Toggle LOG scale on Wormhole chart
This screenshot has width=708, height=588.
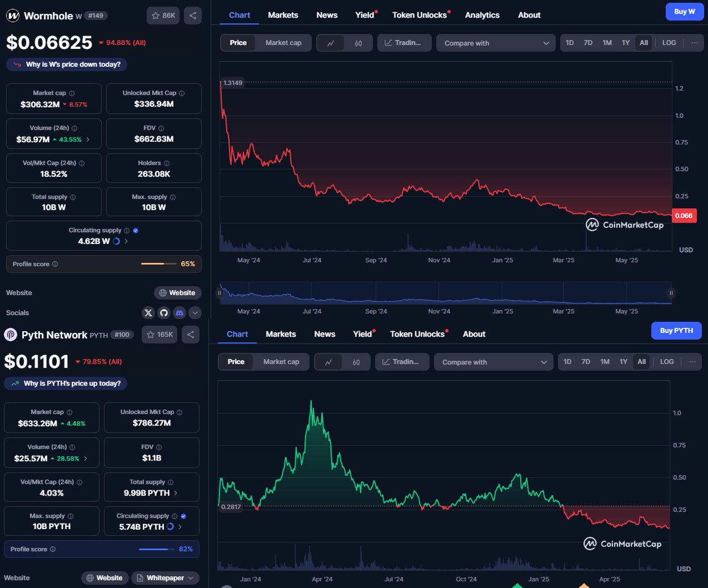[x=669, y=43]
